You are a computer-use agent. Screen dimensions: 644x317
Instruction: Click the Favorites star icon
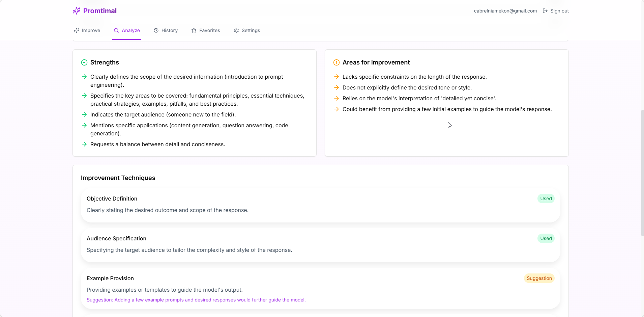194,30
